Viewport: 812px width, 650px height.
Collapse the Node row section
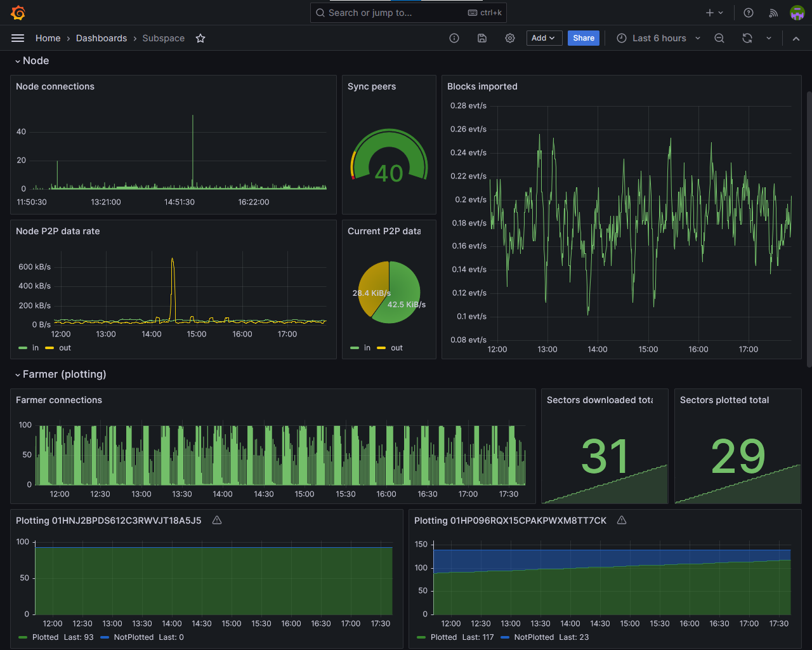pos(36,61)
